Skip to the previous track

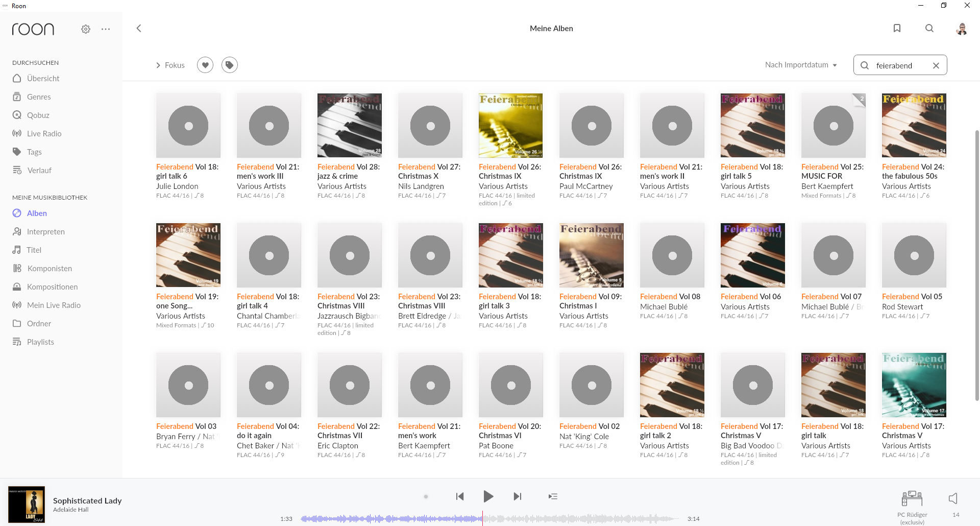coord(460,496)
